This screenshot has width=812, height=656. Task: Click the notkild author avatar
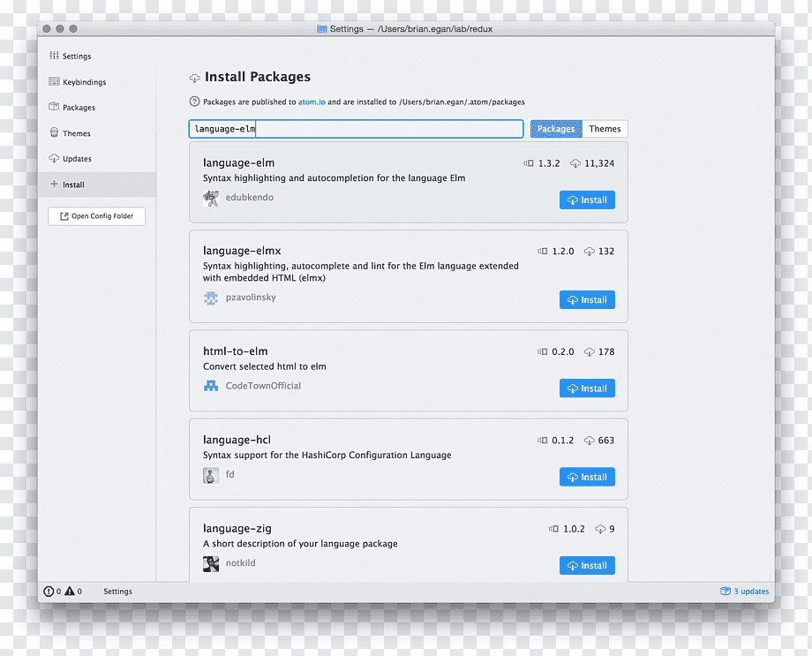[x=211, y=564]
